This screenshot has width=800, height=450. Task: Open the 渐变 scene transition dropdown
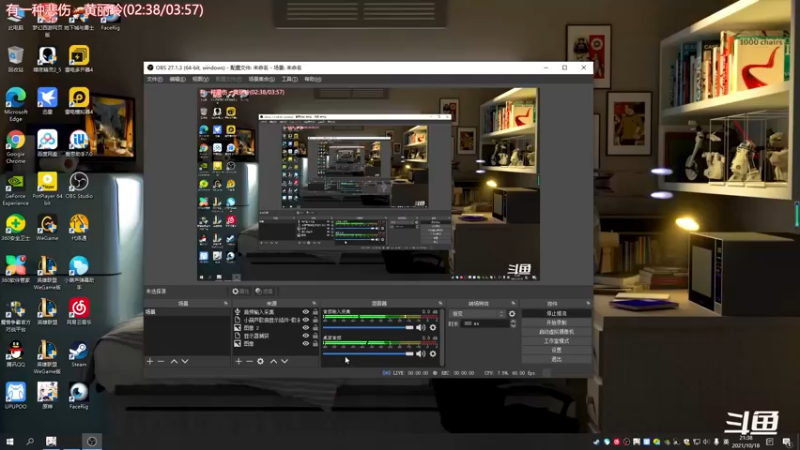point(477,314)
